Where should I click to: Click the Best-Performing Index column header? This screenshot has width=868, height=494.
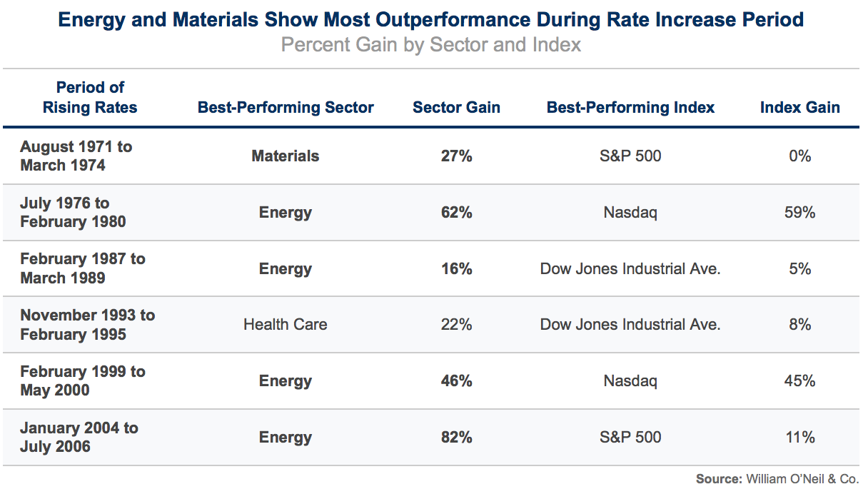point(630,108)
